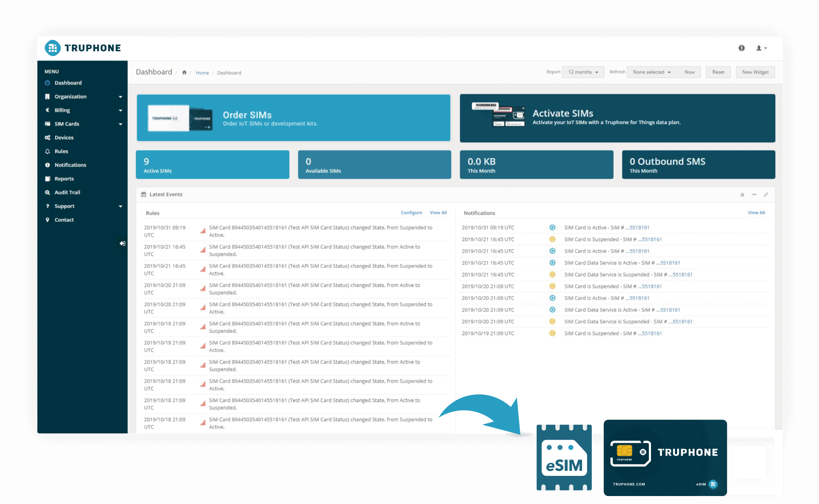The image size is (819, 504).
Task: Click the New Widget button
Action: [x=755, y=72]
